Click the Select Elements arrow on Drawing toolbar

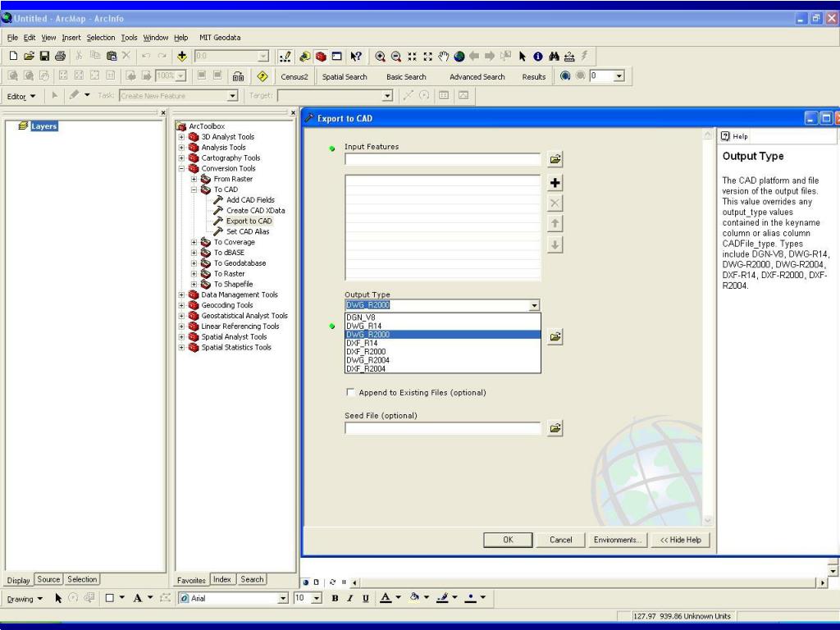tap(58, 598)
